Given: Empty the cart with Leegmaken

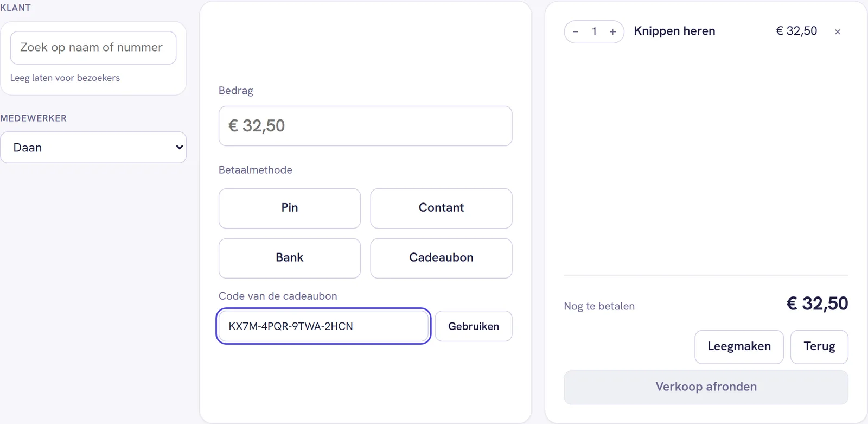Looking at the screenshot, I should click(x=739, y=347).
